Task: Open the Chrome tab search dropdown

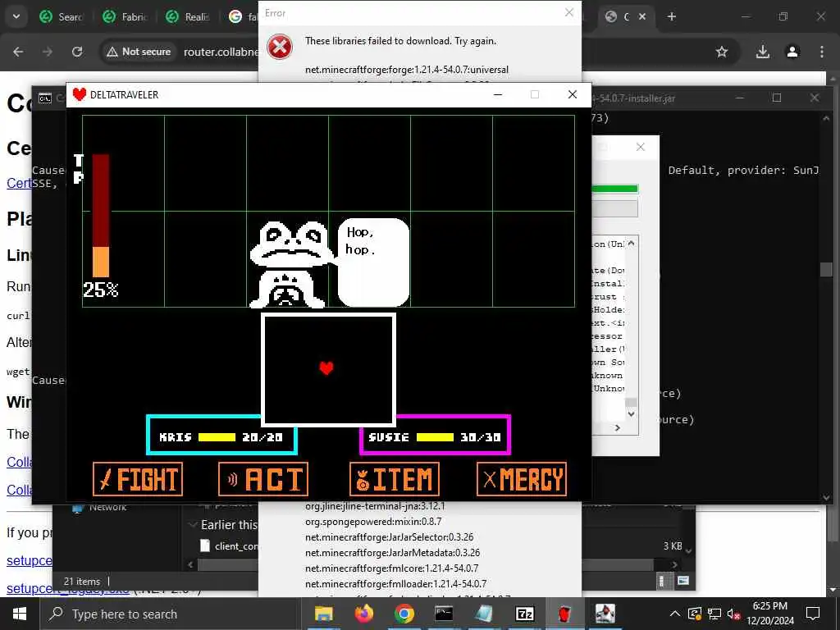Action: [16, 16]
